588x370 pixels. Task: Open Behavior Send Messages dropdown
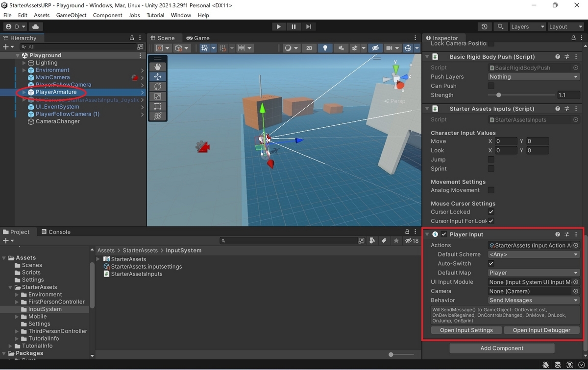click(534, 300)
